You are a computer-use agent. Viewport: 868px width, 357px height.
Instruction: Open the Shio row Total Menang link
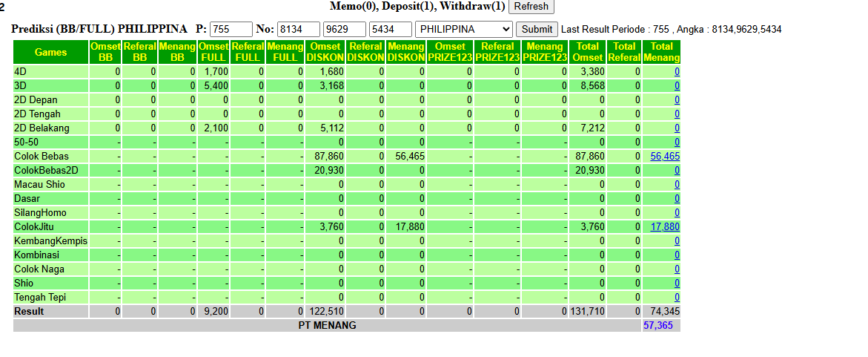pos(677,284)
